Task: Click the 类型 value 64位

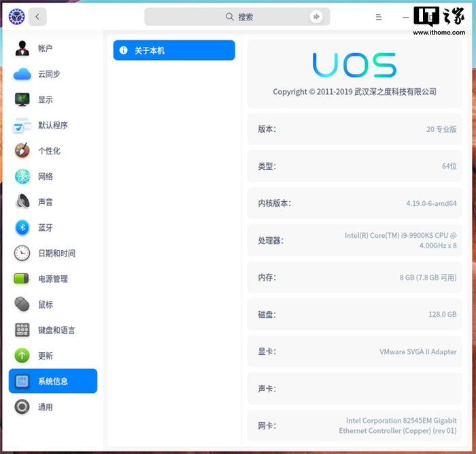Action: pyautogui.click(x=449, y=166)
